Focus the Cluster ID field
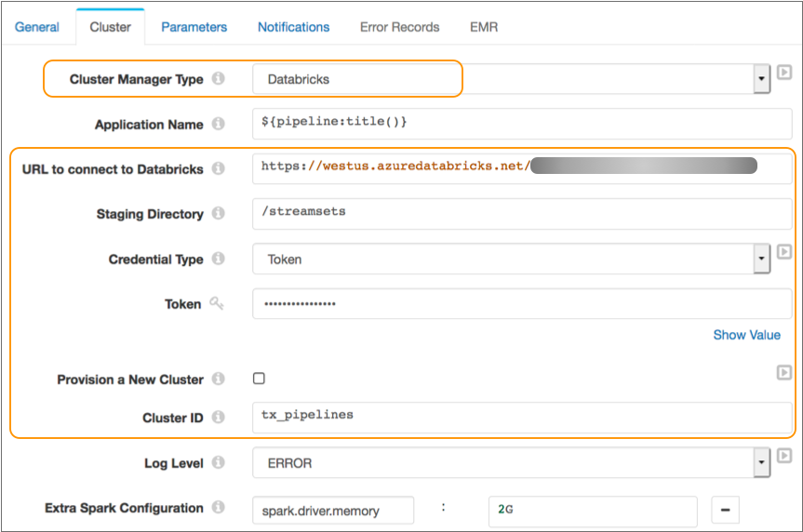The height and width of the screenshot is (532, 803). [x=522, y=418]
